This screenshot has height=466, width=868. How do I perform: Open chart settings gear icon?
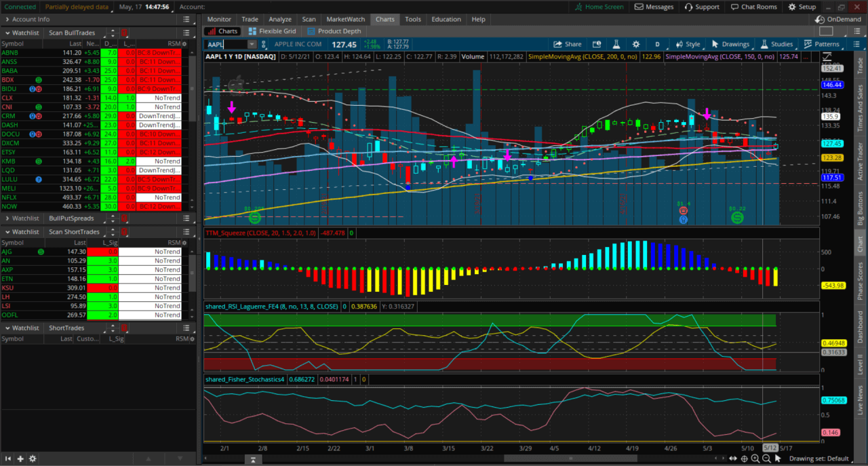coord(636,44)
